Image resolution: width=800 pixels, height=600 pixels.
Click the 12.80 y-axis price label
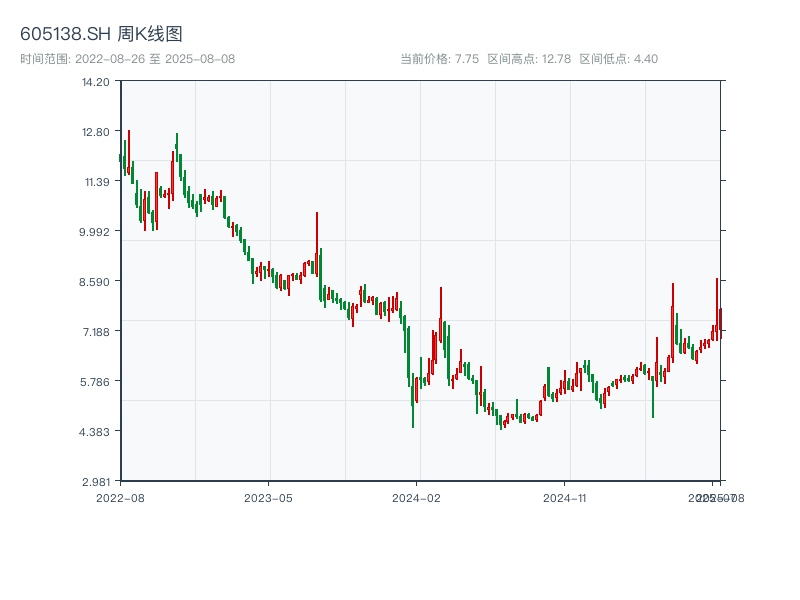tap(96, 132)
